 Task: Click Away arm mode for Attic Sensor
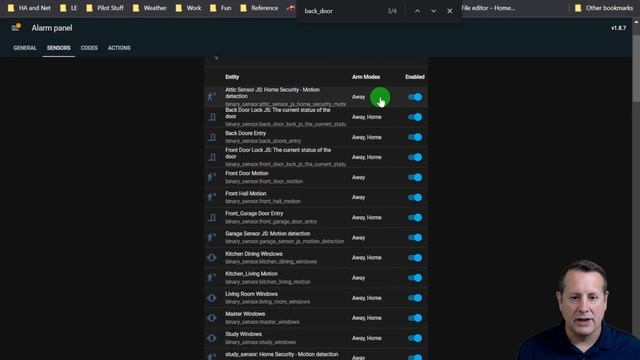coord(358,97)
